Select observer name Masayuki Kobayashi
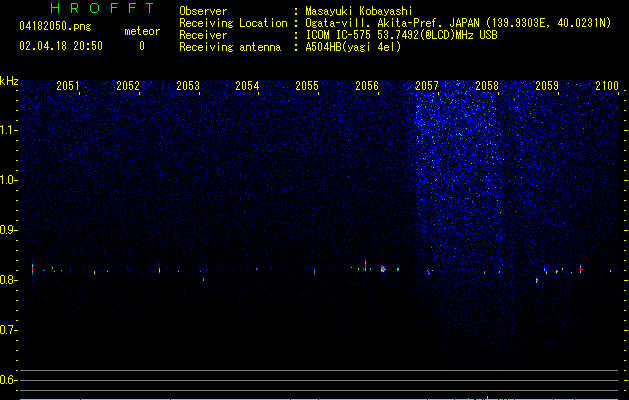 coord(359,11)
